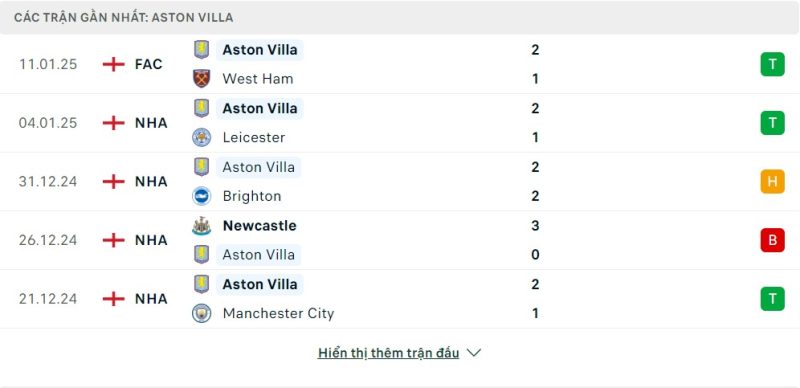Click England flag beside FAC competition
The height and width of the screenshot is (388, 800).
(113, 64)
